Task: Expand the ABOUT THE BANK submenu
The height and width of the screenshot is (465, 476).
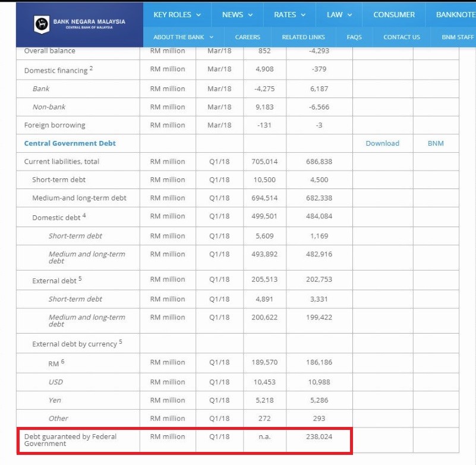Action: pyautogui.click(x=182, y=37)
